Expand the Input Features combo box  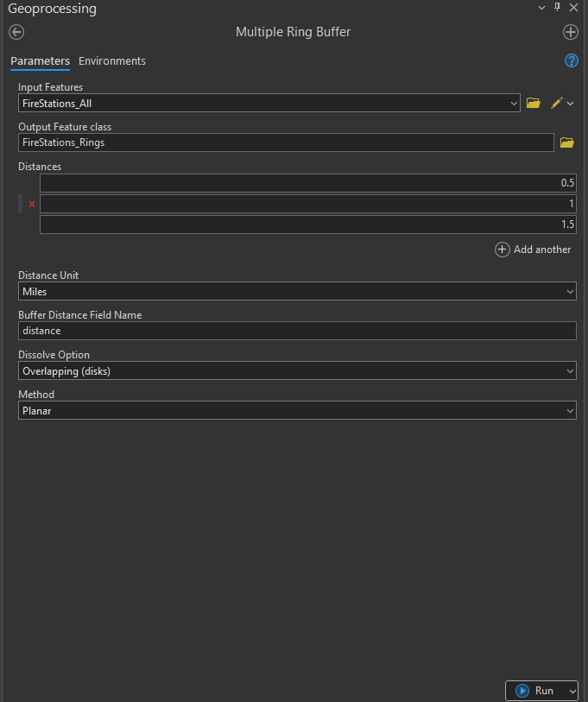tap(515, 103)
